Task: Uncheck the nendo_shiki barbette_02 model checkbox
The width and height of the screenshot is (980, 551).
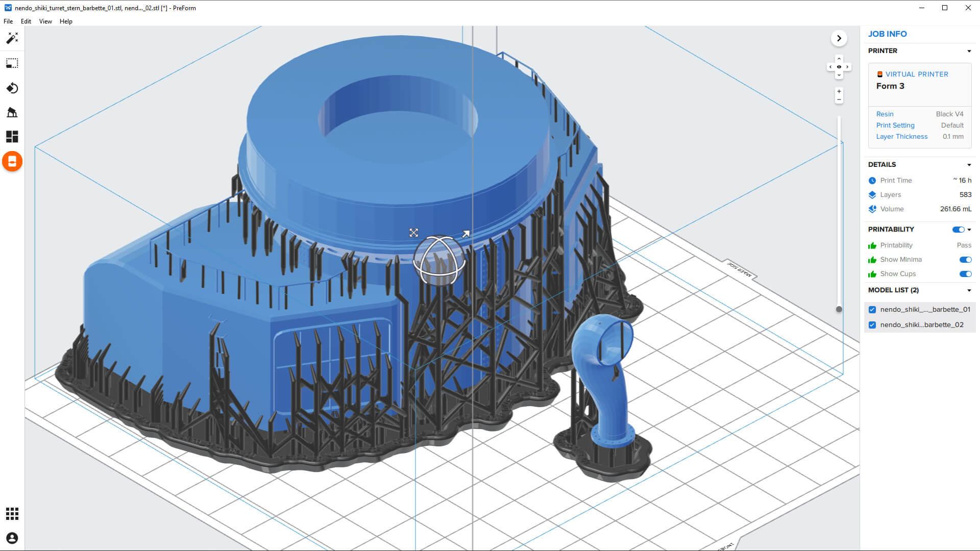Action: pos(872,325)
